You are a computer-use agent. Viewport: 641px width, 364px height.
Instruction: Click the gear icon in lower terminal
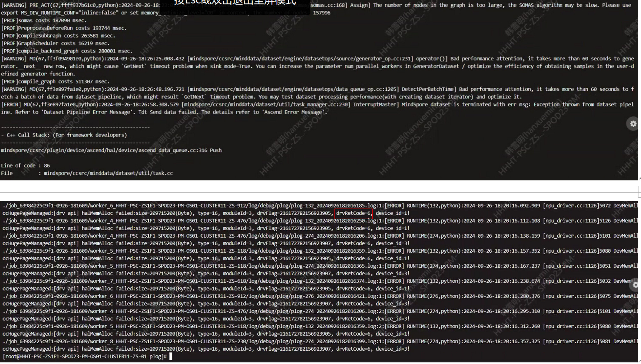pos(635,285)
